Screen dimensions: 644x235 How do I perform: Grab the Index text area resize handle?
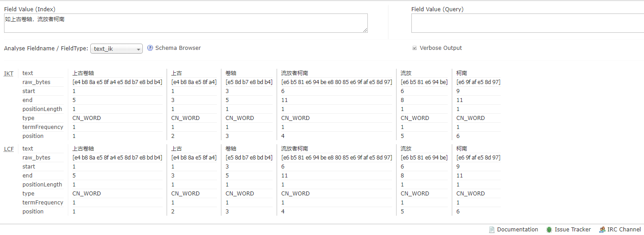coord(365,30)
